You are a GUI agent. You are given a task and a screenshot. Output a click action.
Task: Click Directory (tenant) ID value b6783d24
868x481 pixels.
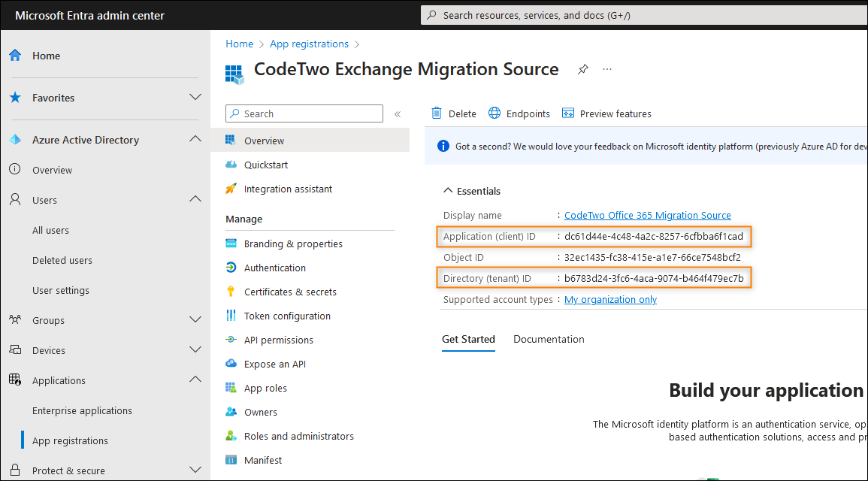pyautogui.click(x=654, y=278)
